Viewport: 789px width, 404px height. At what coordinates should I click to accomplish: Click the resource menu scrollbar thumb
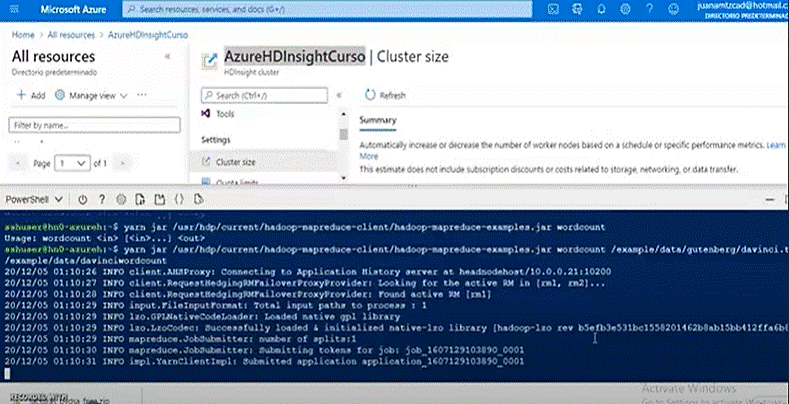[344, 134]
